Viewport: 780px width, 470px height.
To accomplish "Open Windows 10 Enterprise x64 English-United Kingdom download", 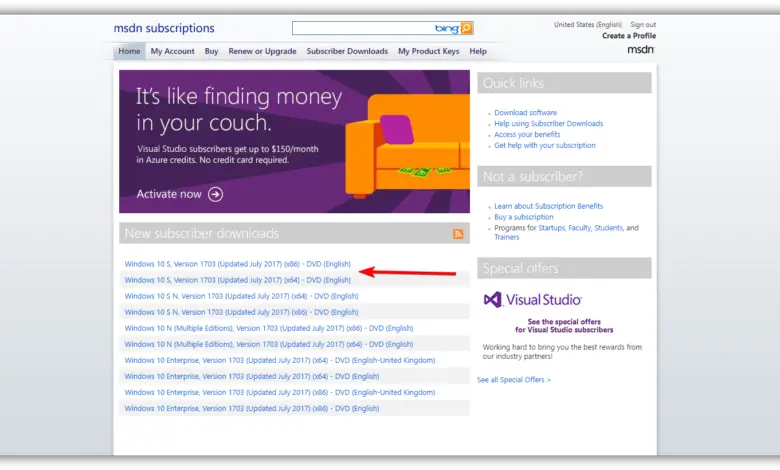I will (280, 360).
